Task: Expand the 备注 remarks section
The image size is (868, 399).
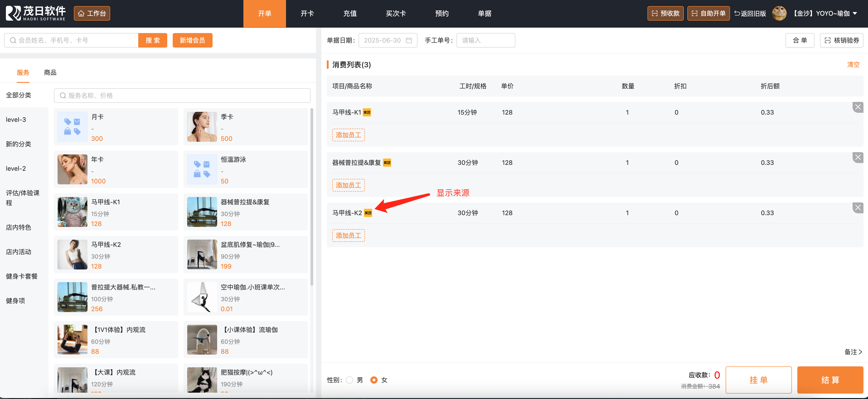Action: [x=853, y=352]
